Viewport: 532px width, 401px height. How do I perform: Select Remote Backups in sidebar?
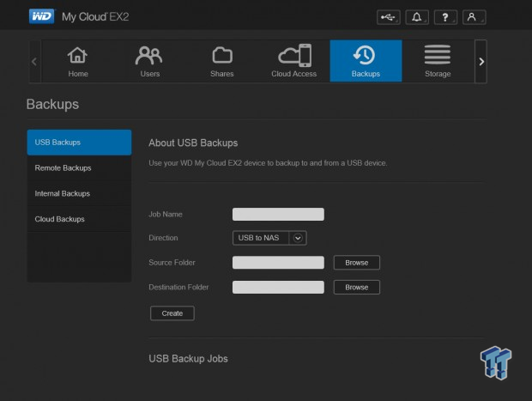click(80, 168)
